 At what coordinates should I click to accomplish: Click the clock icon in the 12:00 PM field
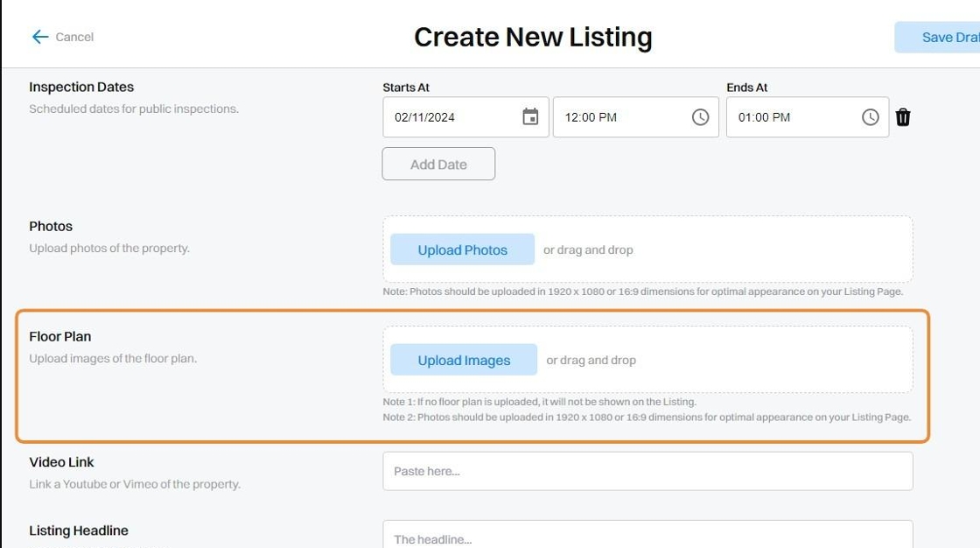pyautogui.click(x=700, y=117)
